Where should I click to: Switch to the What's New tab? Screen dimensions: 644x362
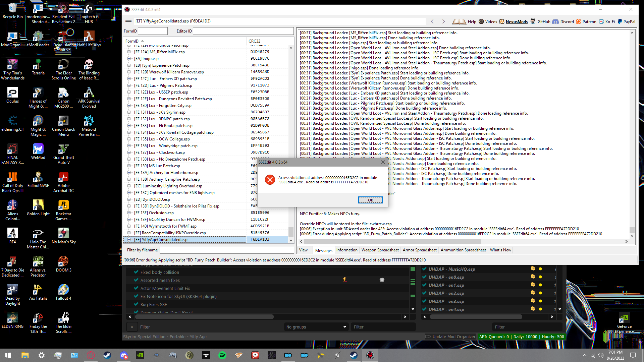coord(500,250)
